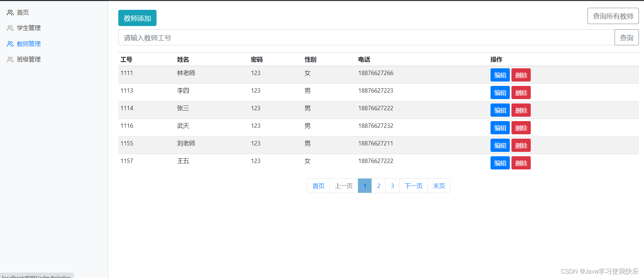Click the 姓名 column header
Viewport: 644px width, 278px height.
(183, 60)
